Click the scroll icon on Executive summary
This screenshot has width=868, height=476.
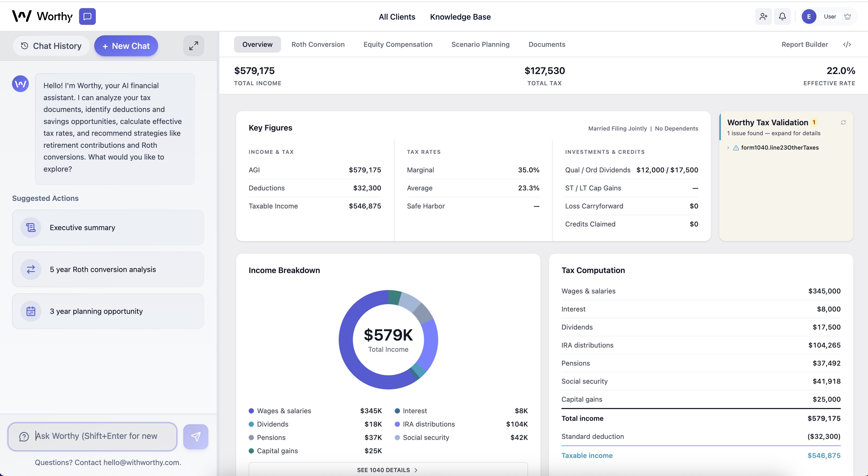[31, 228]
